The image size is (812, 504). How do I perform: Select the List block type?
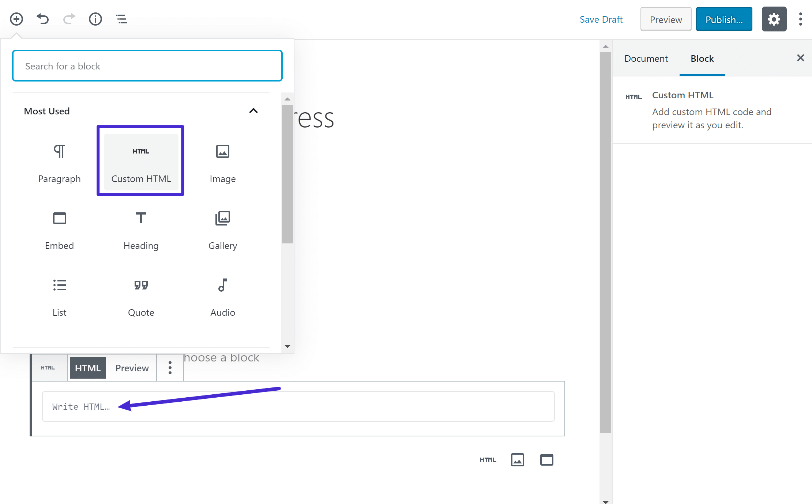(59, 296)
